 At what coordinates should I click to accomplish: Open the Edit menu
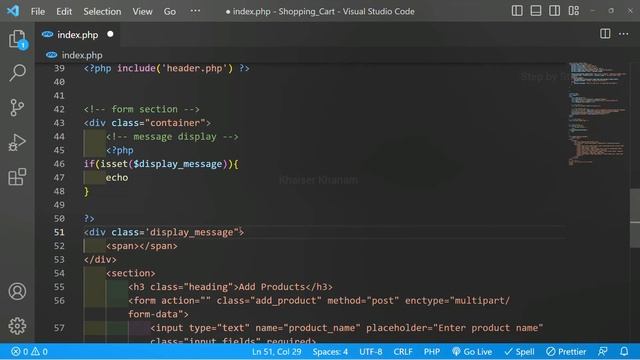[x=64, y=11]
